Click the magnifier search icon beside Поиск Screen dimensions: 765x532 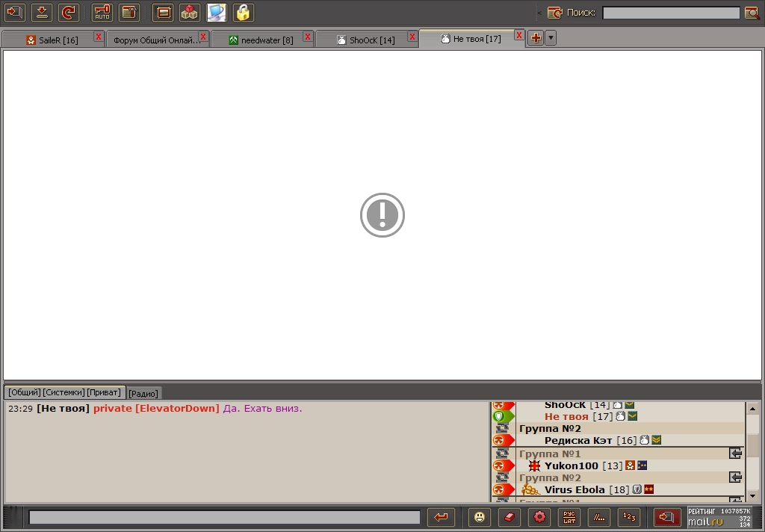[x=752, y=13]
